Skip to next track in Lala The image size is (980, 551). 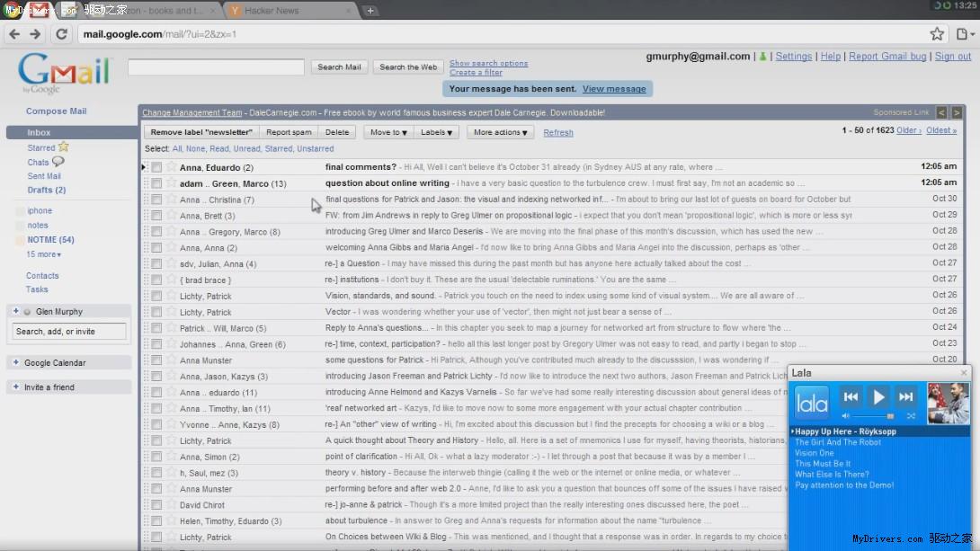(x=905, y=396)
